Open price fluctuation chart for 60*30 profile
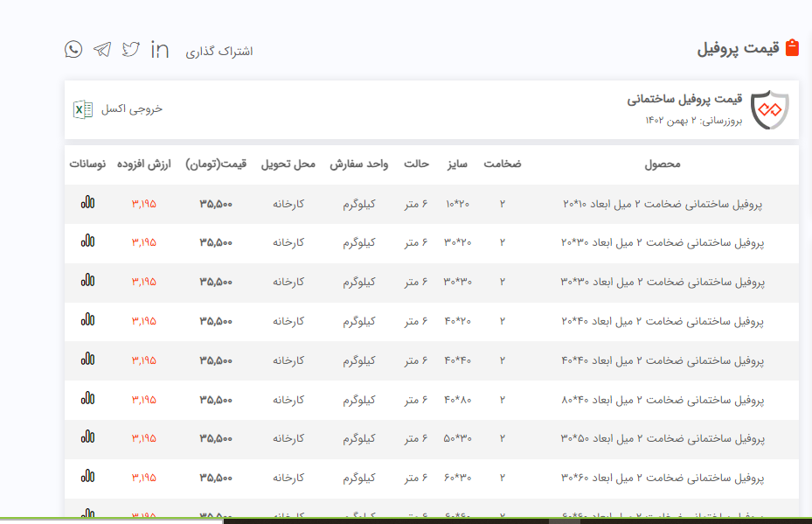Screen dimensions: 812x524 (87, 478)
